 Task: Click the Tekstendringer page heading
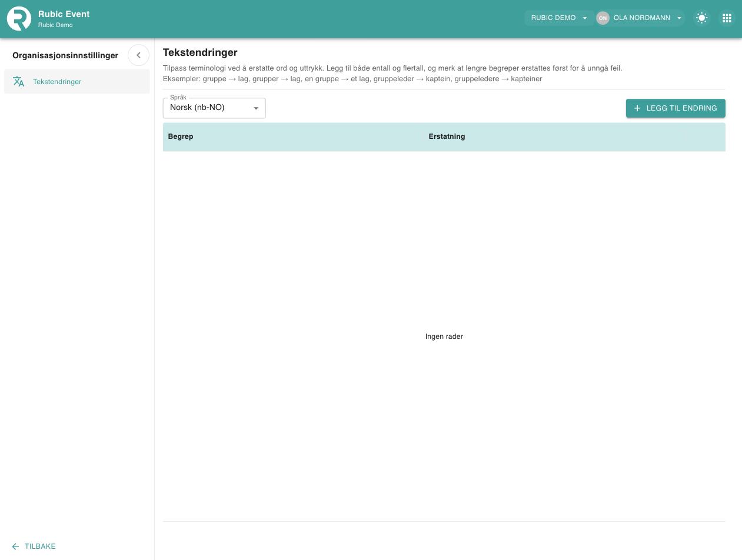tap(200, 52)
